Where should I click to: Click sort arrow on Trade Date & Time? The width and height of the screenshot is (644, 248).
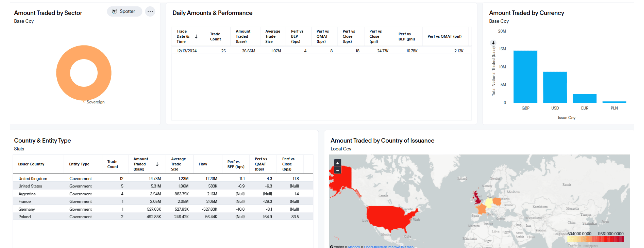196,37
